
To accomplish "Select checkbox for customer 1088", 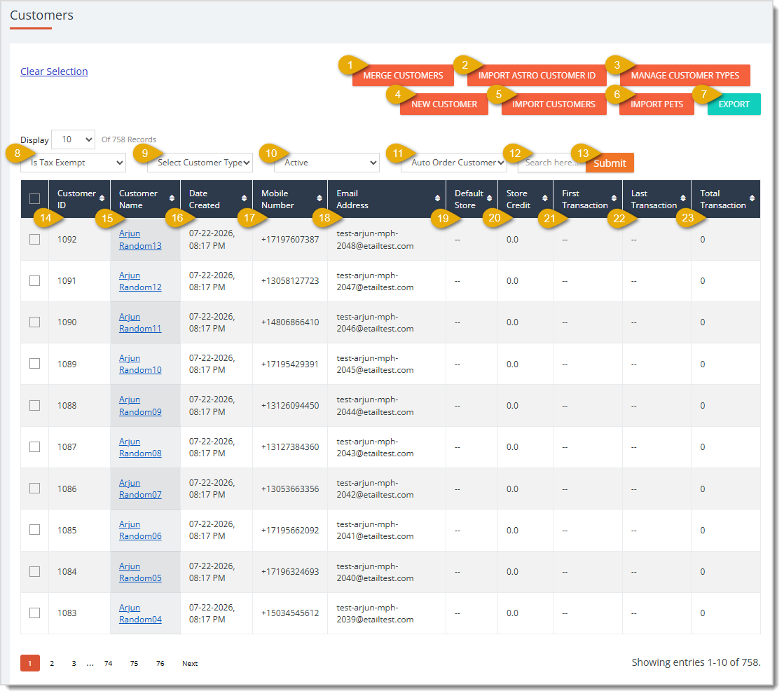I will tap(34, 406).
